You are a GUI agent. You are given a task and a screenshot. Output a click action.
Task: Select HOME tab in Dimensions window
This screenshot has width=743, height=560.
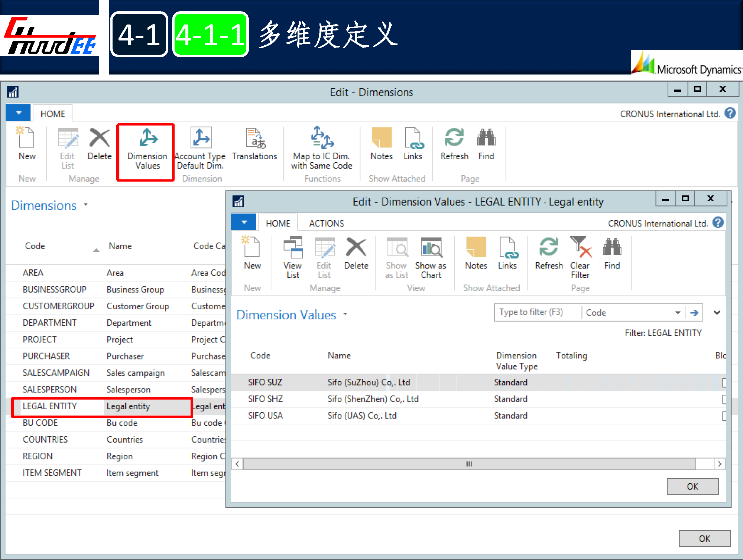[x=53, y=114]
